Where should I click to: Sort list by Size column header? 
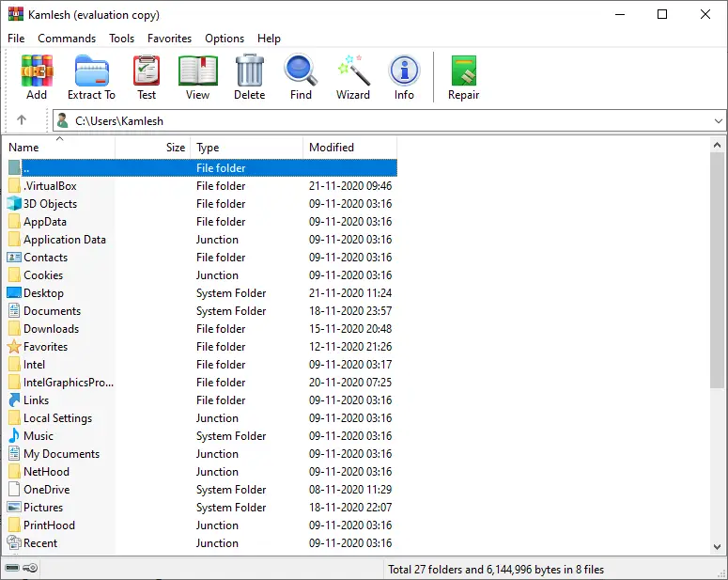(x=153, y=147)
